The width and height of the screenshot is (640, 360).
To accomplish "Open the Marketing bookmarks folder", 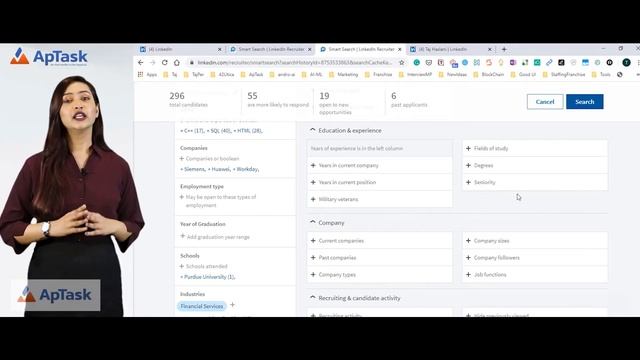I will click(343, 74).
